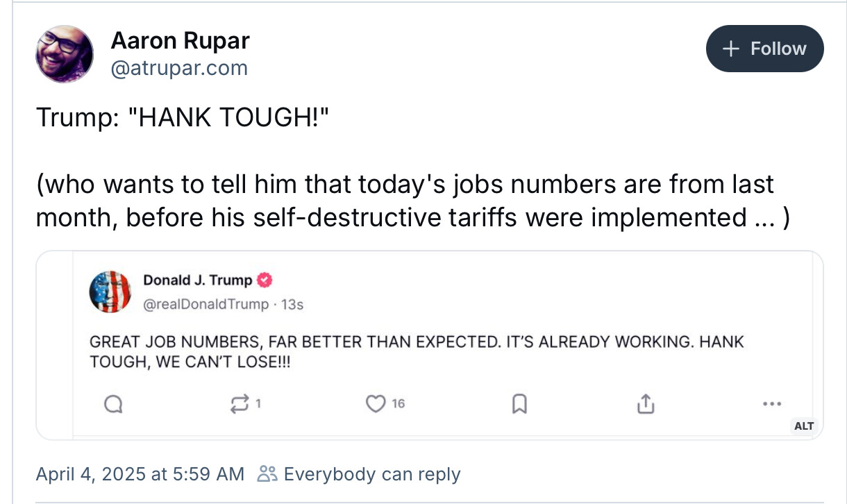Show the image ALT text badge
Image resolution: width=847 pixels, height=504 pixels.
click(803, 426)
